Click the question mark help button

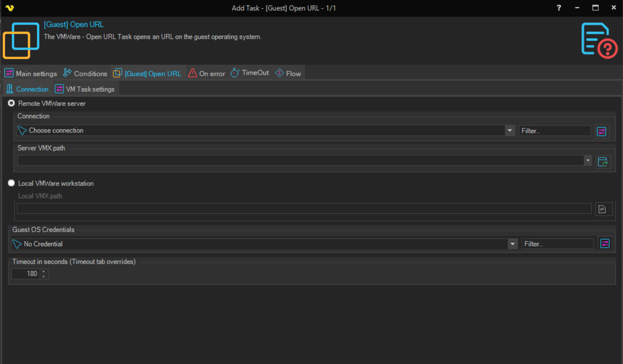pyautogui.click(x=559, y=8)
